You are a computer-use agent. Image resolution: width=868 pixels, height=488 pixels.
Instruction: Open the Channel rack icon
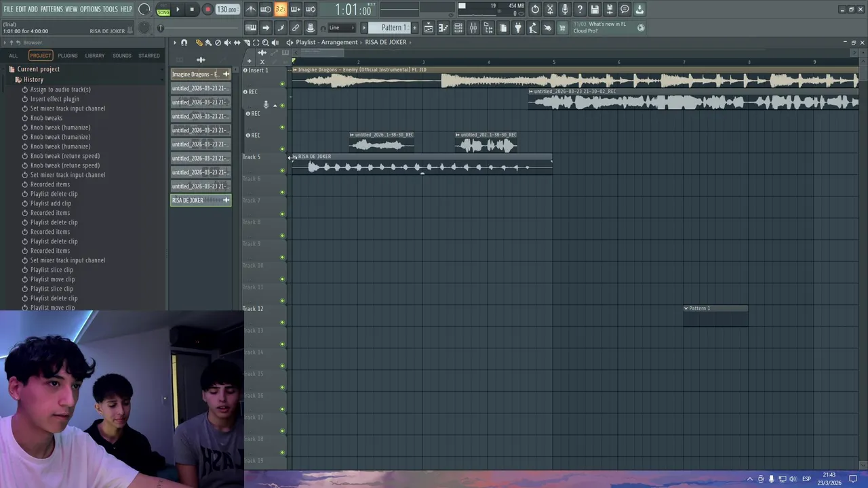click(x=458, y=28)
